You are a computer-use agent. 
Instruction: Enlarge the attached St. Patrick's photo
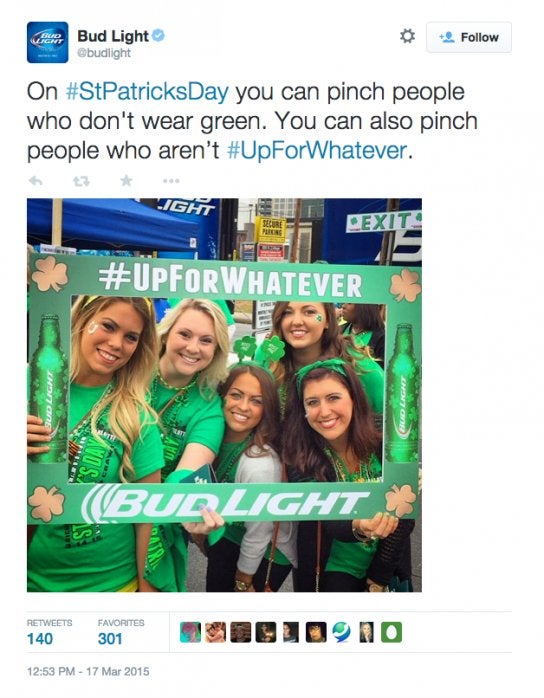tap(224, 395)
